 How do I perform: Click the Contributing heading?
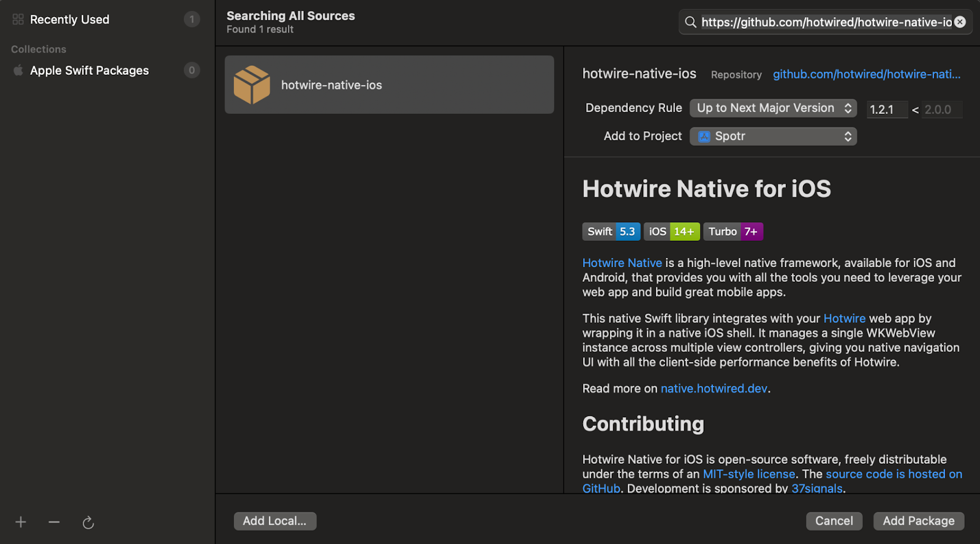(643, 424)
